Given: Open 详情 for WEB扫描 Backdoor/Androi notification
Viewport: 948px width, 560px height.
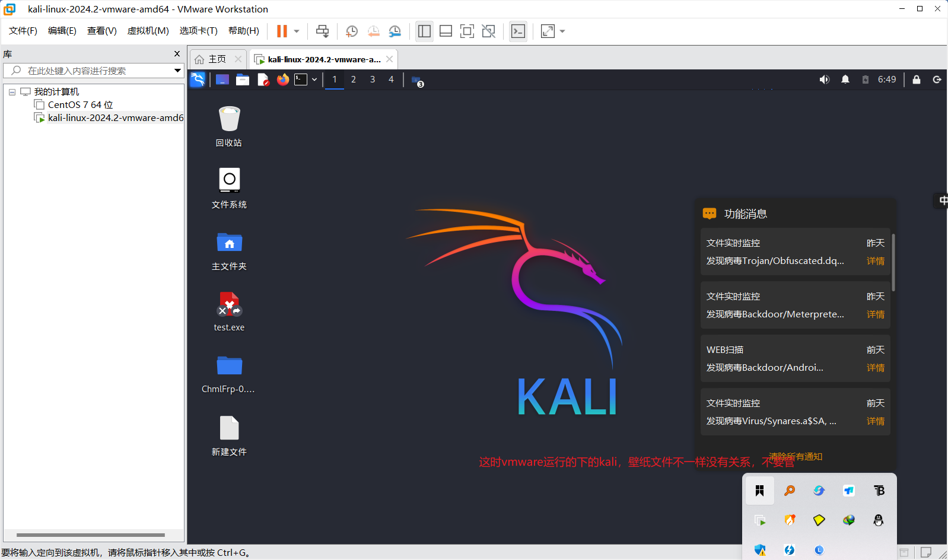Looking at the screenshot, I should pos(875,368).
